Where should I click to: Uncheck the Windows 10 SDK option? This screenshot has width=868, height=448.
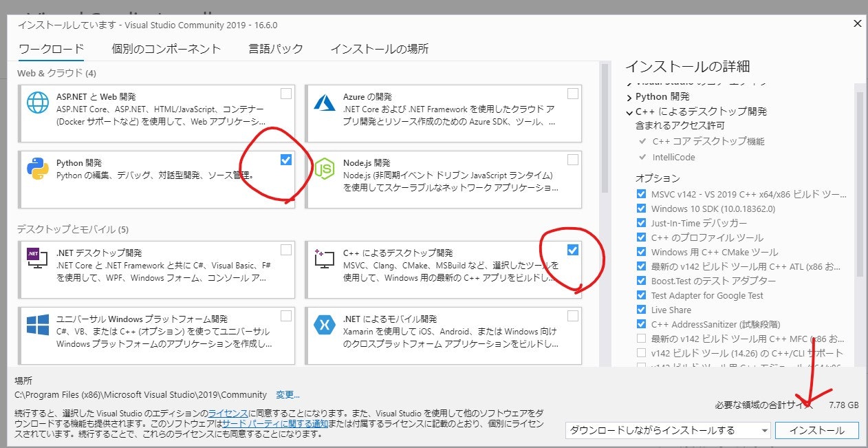click(641, 209)
